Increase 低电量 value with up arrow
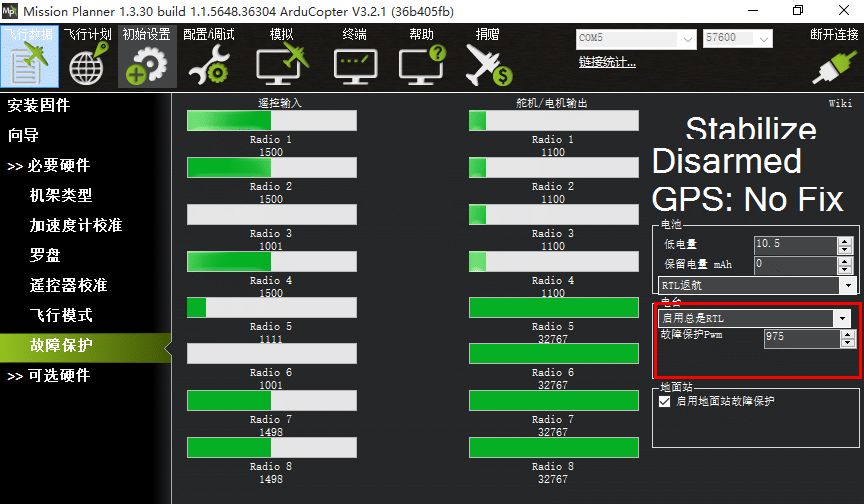864x504 pixels. click(x=845, y=241)
